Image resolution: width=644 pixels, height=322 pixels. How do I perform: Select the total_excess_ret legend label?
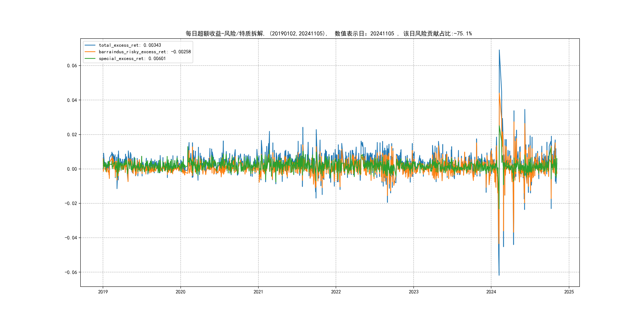pyautogui.click(x=130, y=45)
